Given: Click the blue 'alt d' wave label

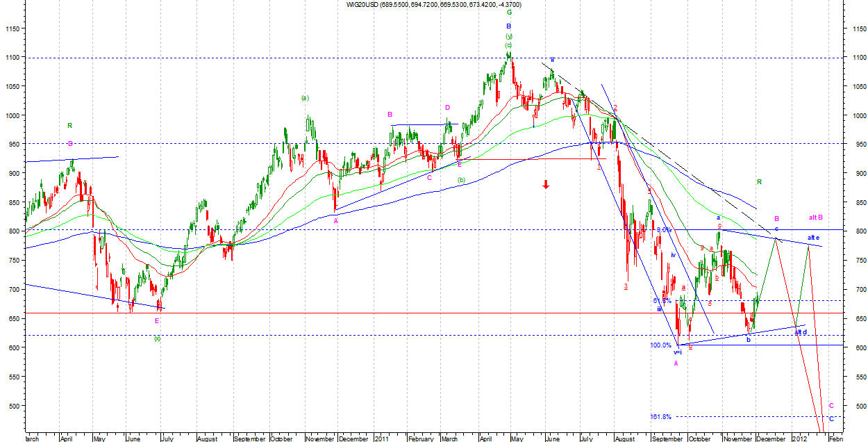Looking at the screenshot, I should [801, 332].
